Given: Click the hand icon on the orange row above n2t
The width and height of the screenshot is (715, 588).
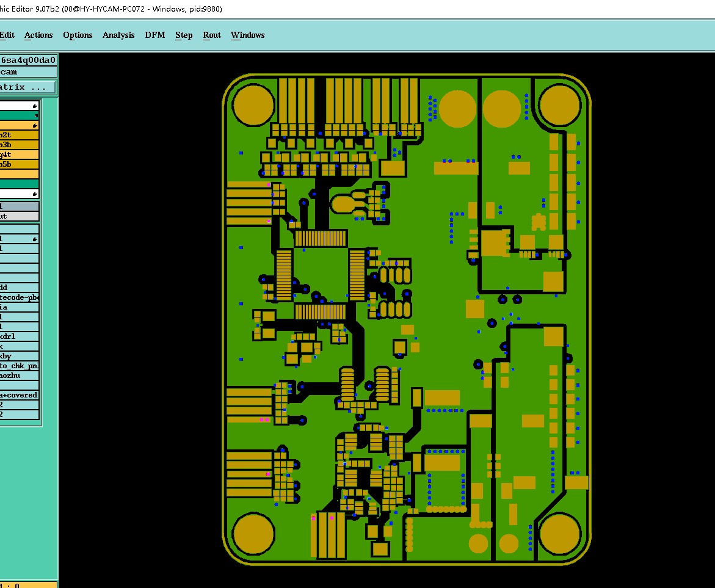Looking at the screenshot, I should pyautogui.click(x=35, y=125).
